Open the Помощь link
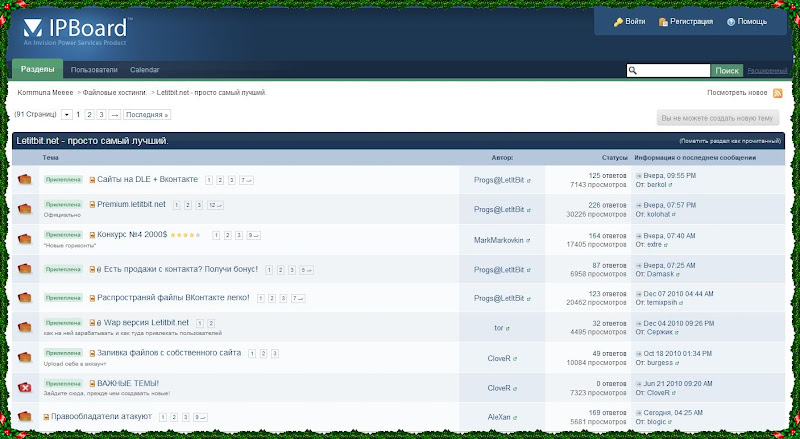This screenshot has height=439, width=800. tap(752, 21)
